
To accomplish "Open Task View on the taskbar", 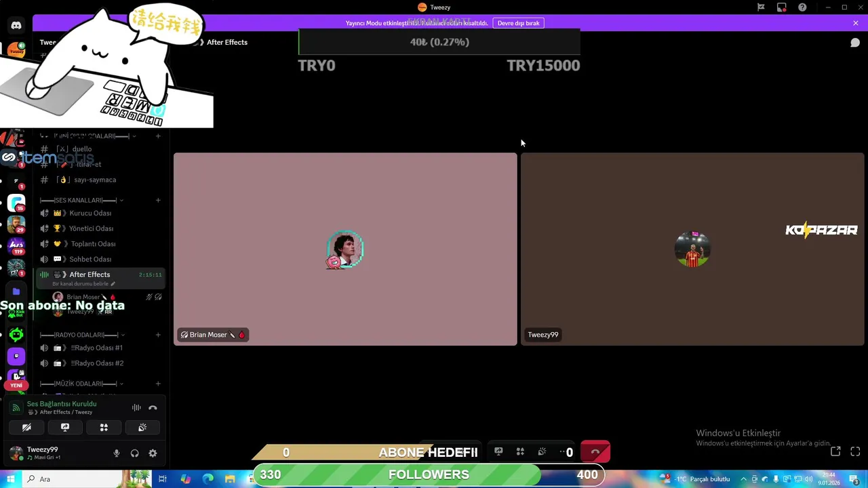I will [x=163, y=479].
